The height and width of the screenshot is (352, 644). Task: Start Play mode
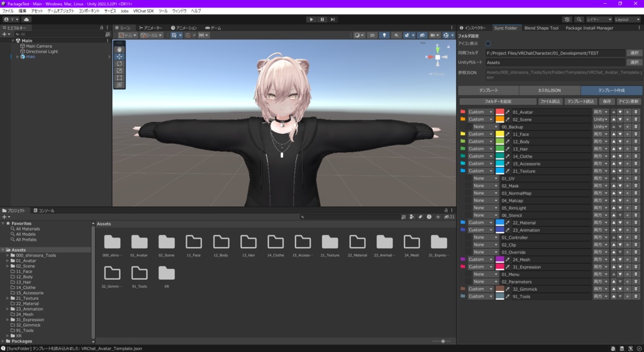point(311,19)
